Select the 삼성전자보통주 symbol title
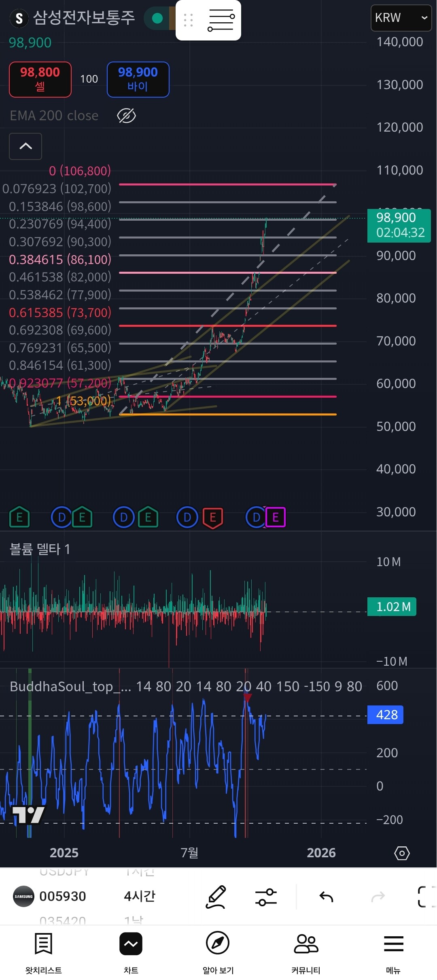Viewport: 437px width, 980px height. [84, 18]
